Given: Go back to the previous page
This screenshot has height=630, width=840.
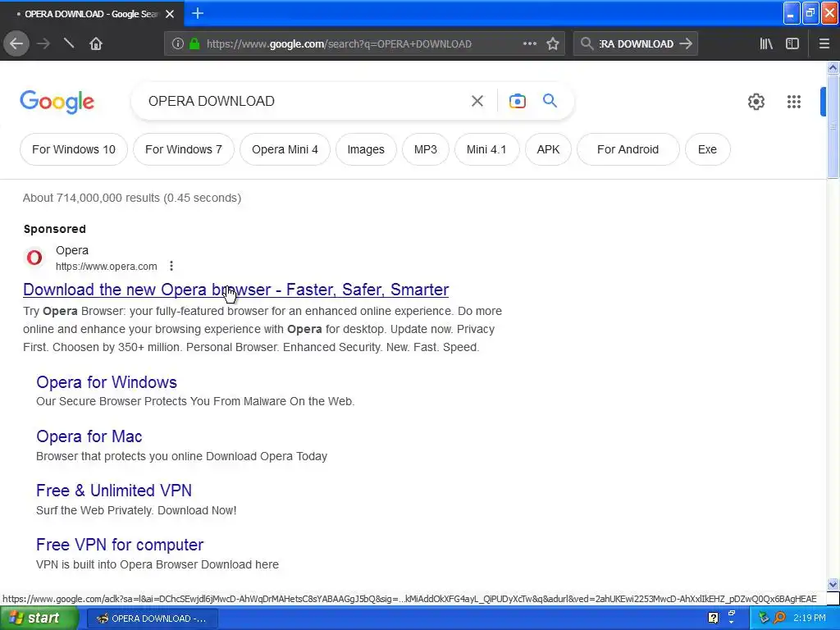Looking at the screenshot, I should coord(16,43).
